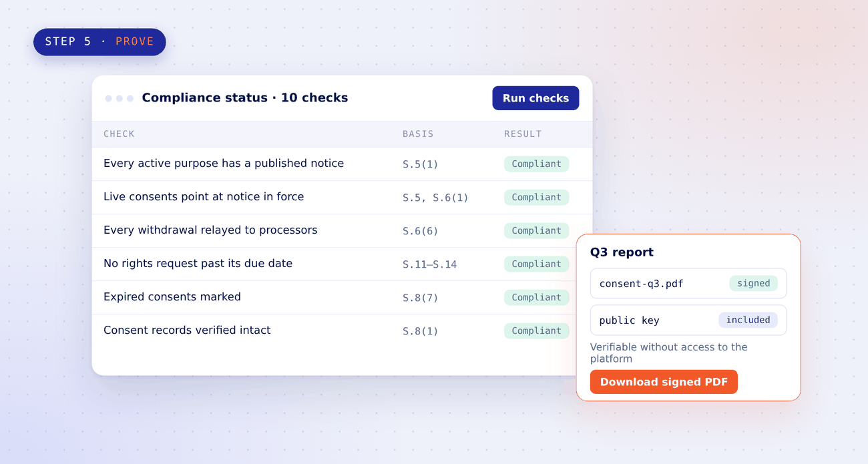Click basis S.8(1)
Image resolution: width=868 pixels, height=464 pixels.
[420, 331]
